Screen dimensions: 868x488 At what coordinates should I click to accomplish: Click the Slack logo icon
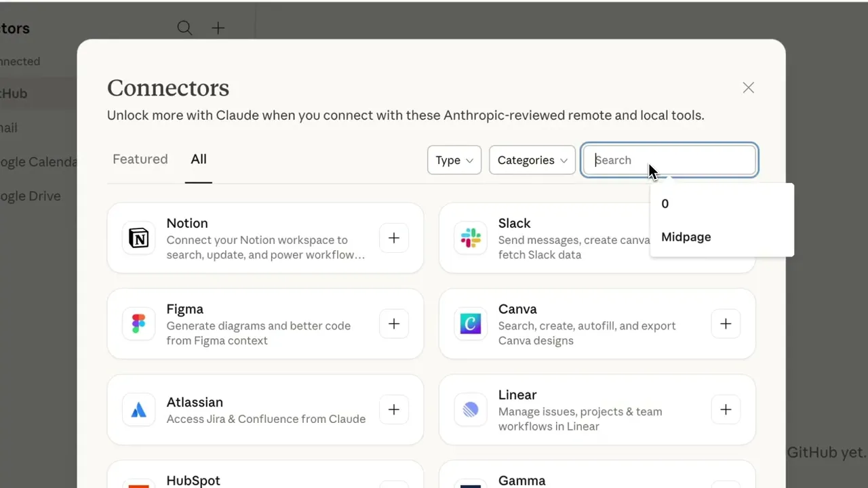(471, 238)
